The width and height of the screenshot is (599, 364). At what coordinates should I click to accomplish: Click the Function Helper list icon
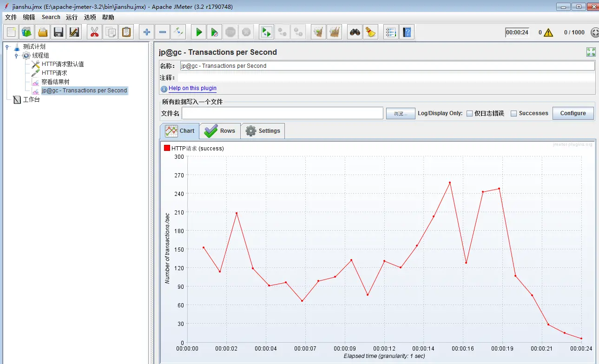[391, 32]
